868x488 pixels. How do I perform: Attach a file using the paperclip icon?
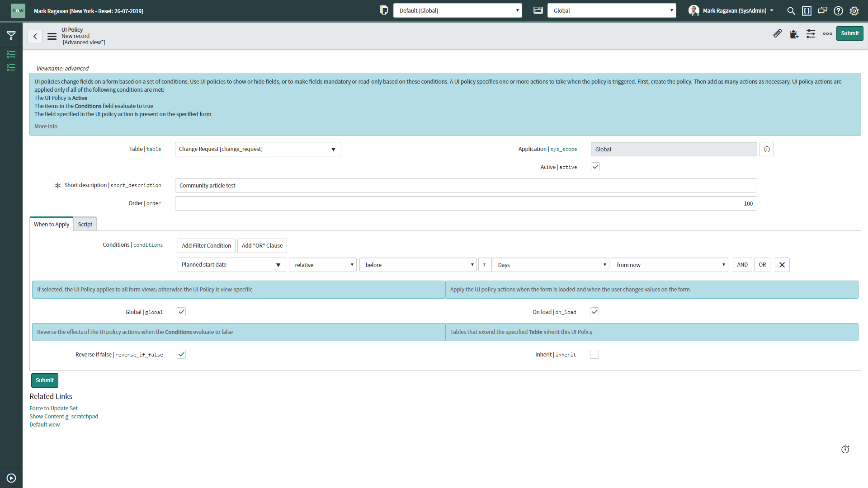coord(778,33)
